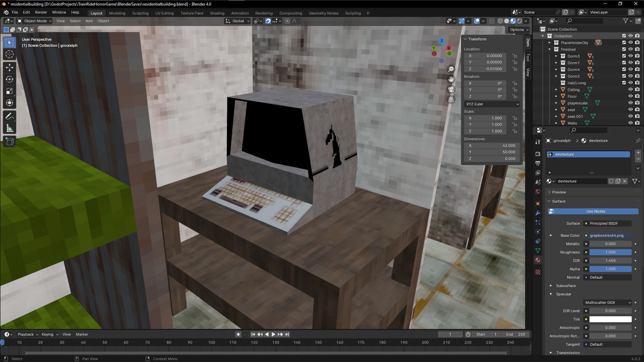Select the Move tool

10,67
